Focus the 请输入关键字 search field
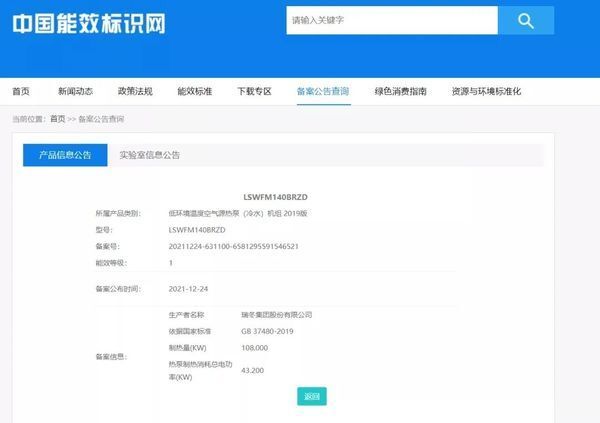Screen dimensions: 600x423 tap(390, 20)
